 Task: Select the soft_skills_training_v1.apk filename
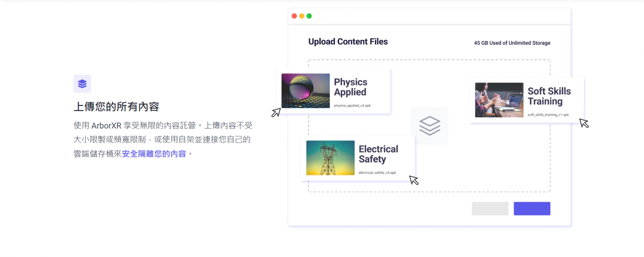(x=548, y=115)
